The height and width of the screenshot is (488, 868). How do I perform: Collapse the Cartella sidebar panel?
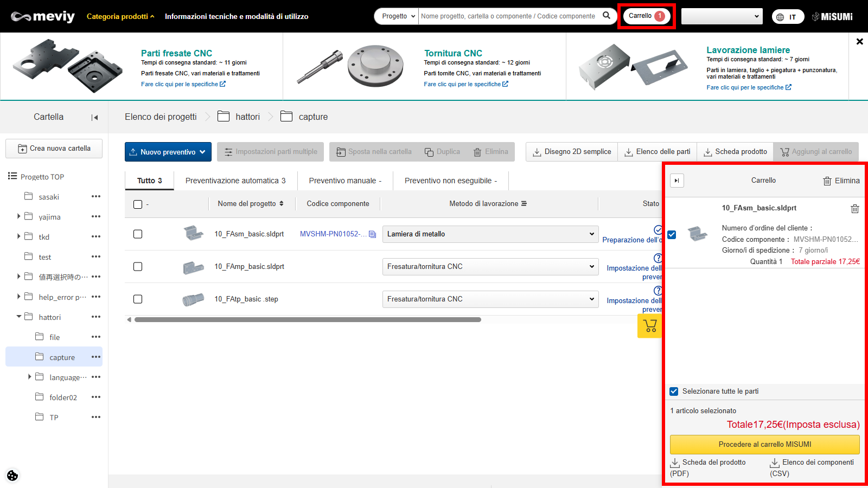coord(95,117)
